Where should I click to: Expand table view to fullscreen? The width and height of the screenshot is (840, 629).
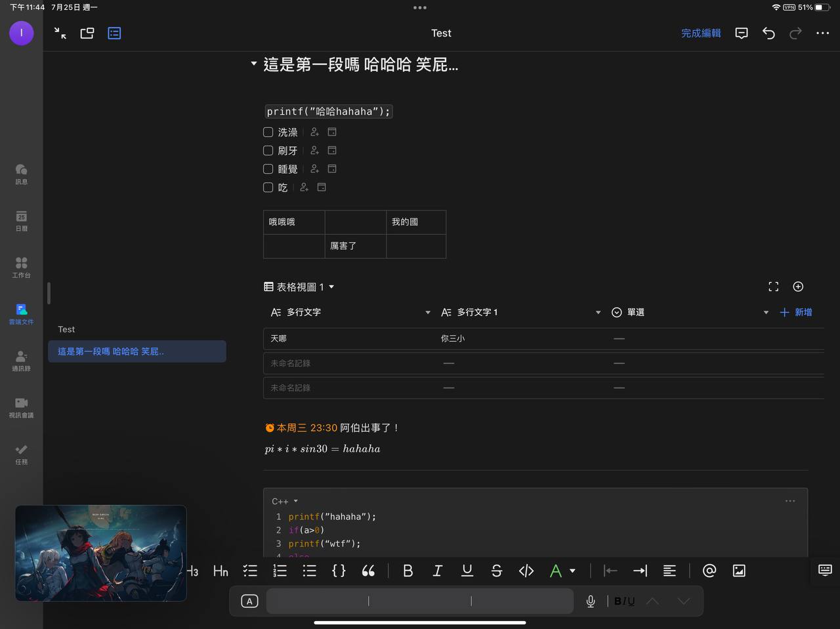click(773, 287)
